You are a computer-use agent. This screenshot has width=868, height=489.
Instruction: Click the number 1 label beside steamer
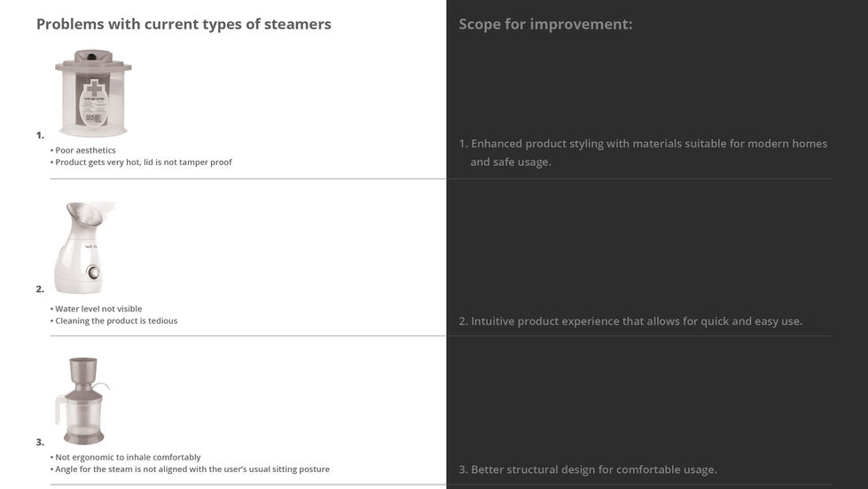[40, 135]
